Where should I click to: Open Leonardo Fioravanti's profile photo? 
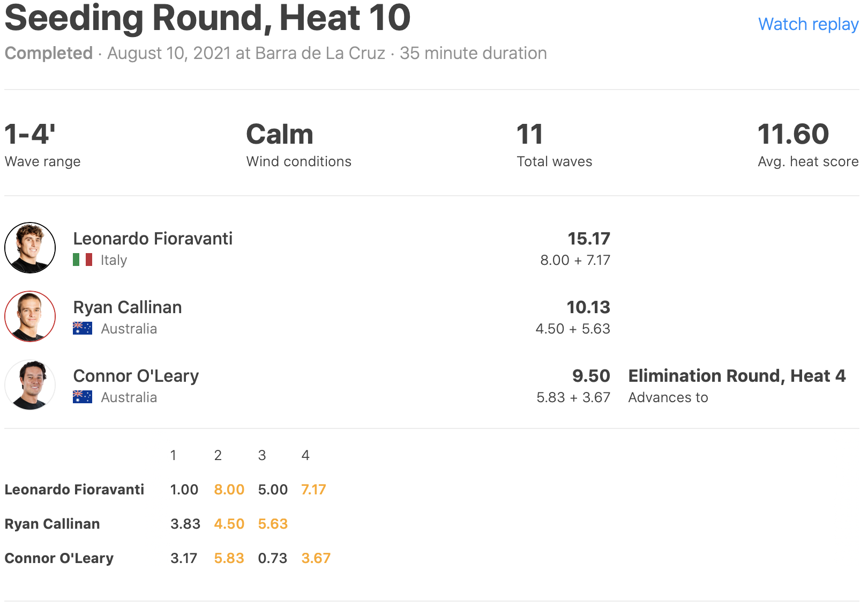click(x=30, y=248)
